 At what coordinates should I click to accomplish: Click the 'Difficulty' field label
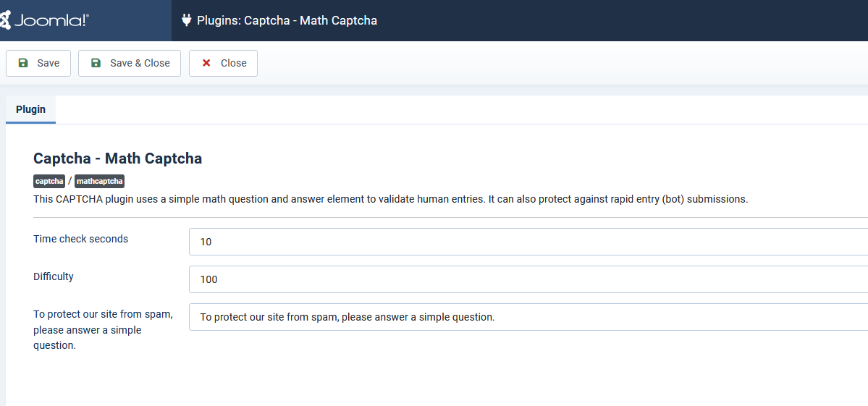54,276
